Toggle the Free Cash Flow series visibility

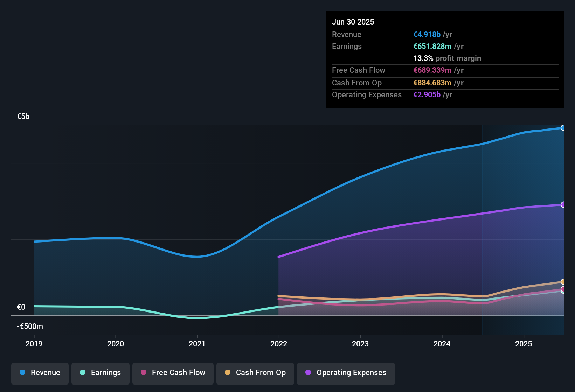[173, 373]
